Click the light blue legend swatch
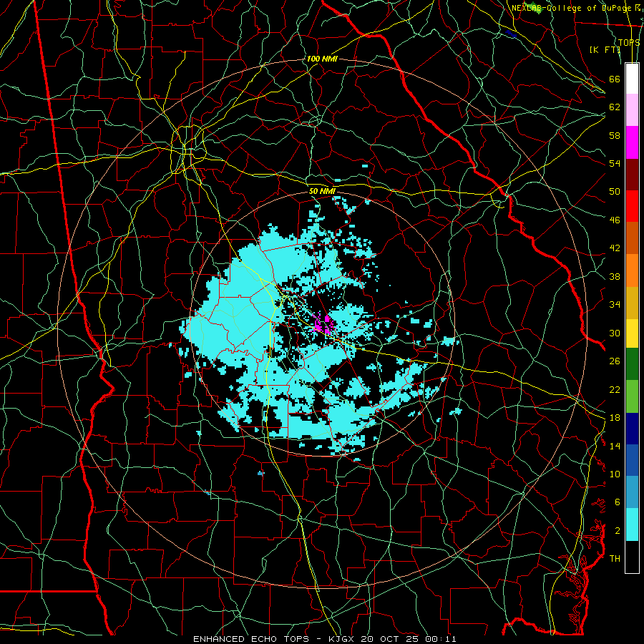The height and width of the screenshot is (644, 644). (632, 492)
